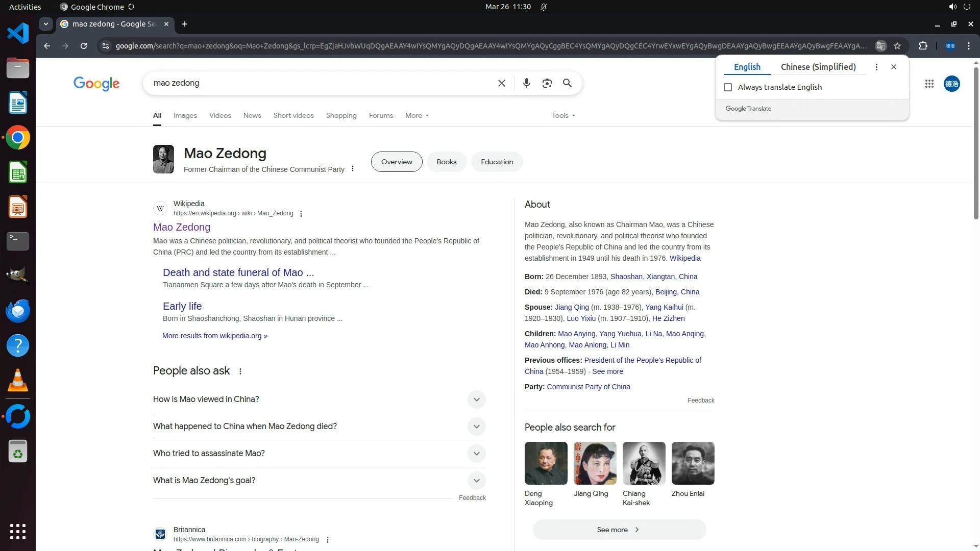Click the Google apps grid icon

pyautogui.click(x=929, y=84)
